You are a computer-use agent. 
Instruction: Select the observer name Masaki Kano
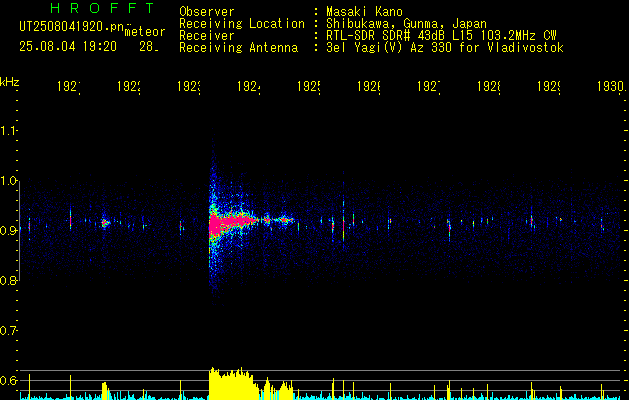[364, 11]
